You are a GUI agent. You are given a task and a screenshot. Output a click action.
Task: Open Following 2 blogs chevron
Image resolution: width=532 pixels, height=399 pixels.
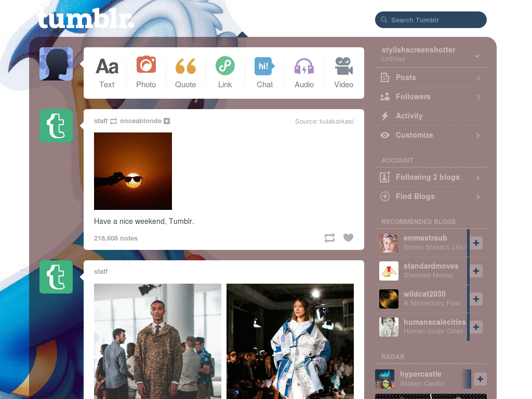(478, 178)
